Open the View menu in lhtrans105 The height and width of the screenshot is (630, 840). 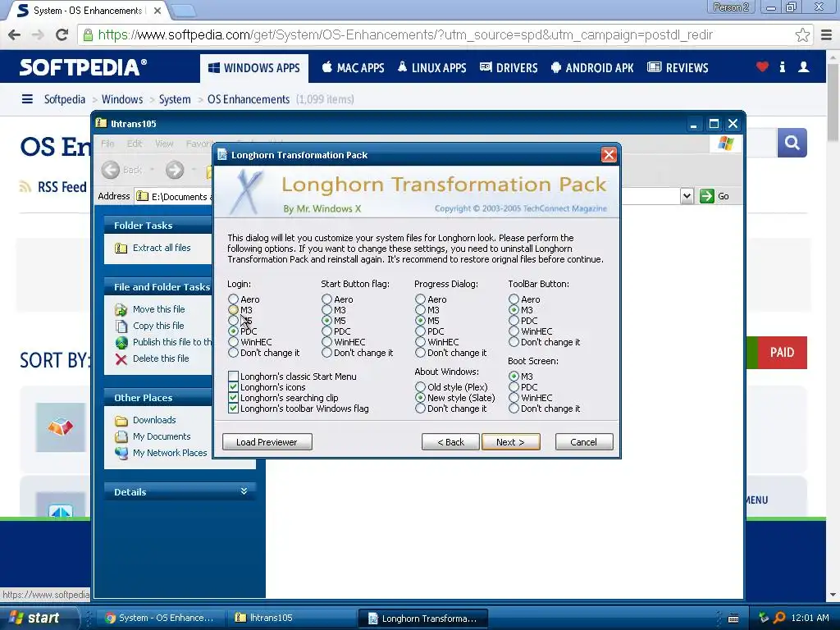pyautogui.click(x=164, y=144)
